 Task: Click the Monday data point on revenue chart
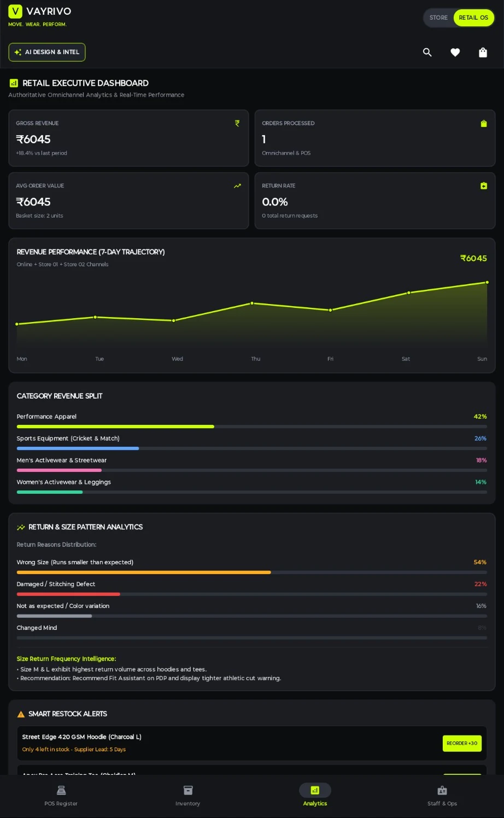coord(17,324)
